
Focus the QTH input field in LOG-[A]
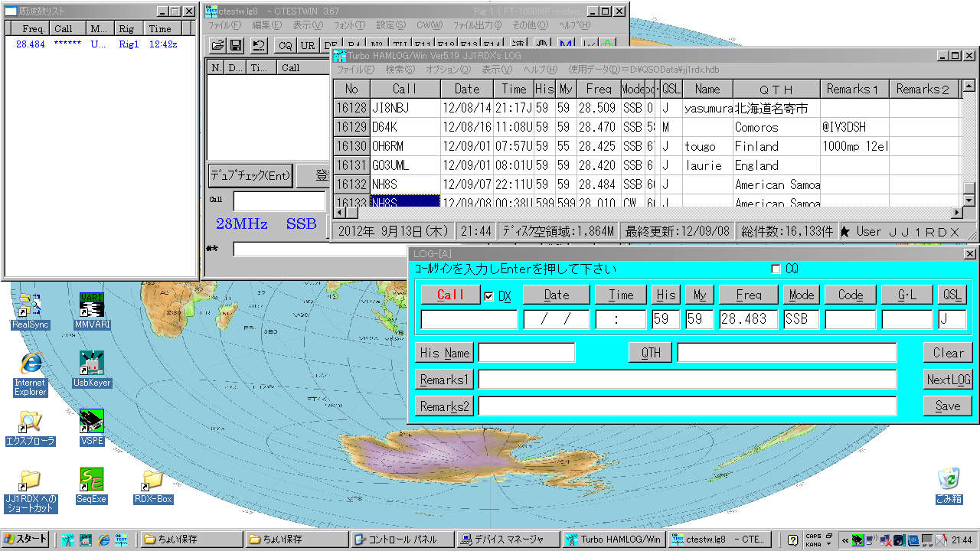787,353
